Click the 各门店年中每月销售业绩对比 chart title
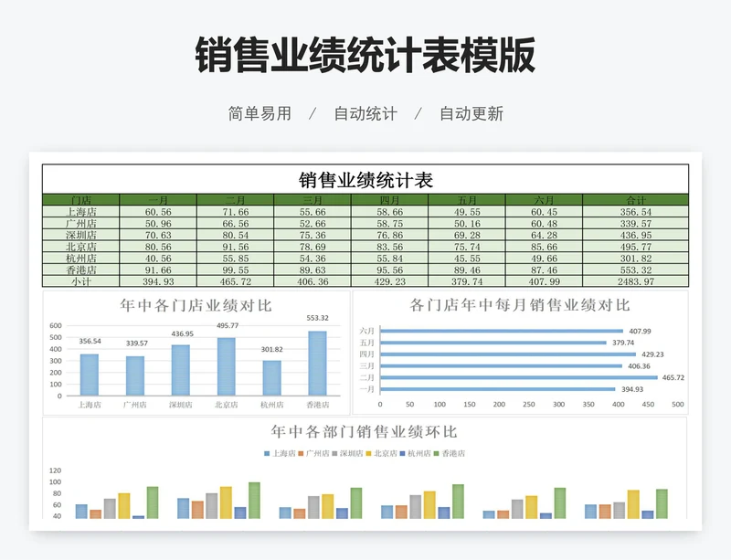The width and height of the screenshot is (731, 560). point(520,305)
